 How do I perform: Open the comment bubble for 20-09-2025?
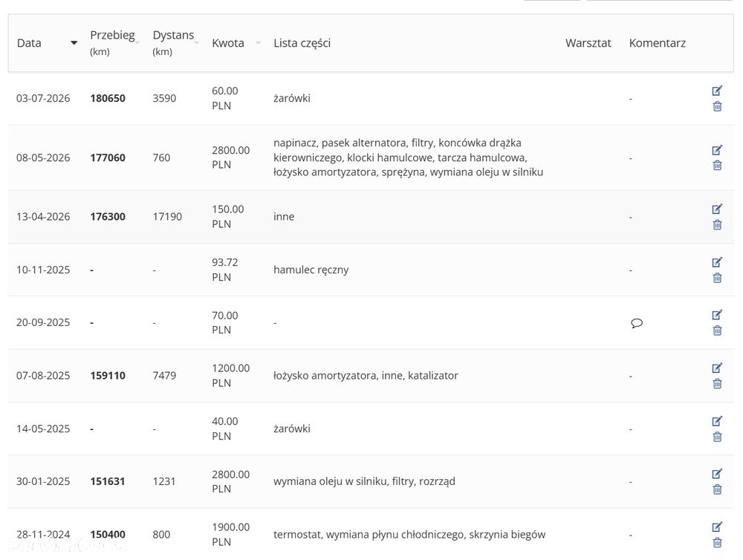pyautogui.click(x=637, y=323)
